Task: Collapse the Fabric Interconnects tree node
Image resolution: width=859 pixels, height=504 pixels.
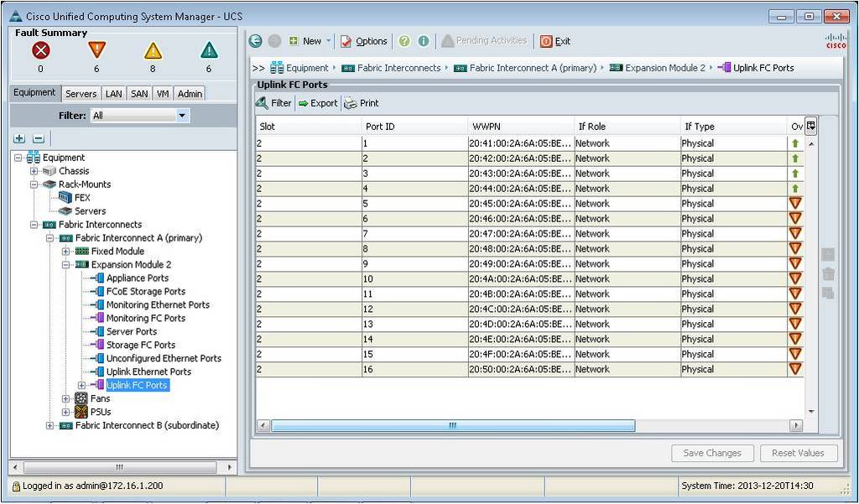Action: coord(34,225)
